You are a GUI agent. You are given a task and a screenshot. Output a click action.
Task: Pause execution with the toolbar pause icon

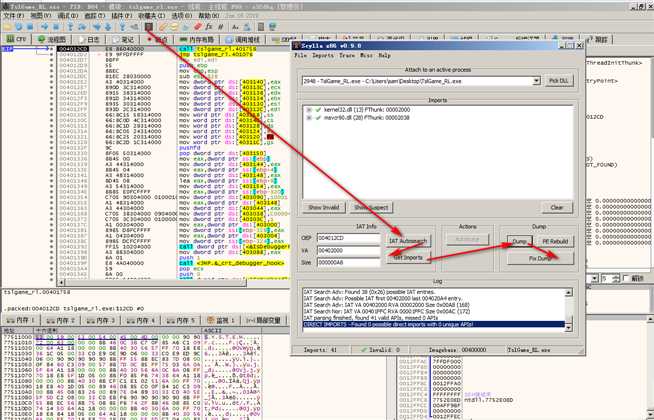pos(56,27)
